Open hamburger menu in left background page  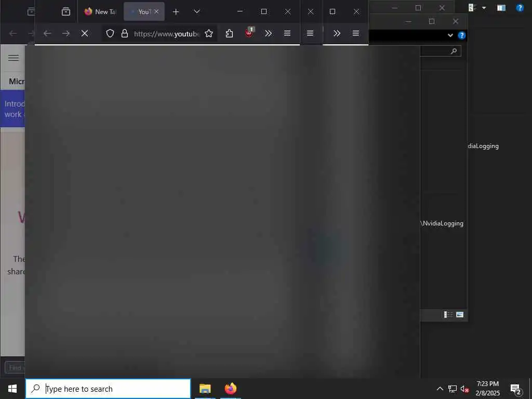coord(13,58)
